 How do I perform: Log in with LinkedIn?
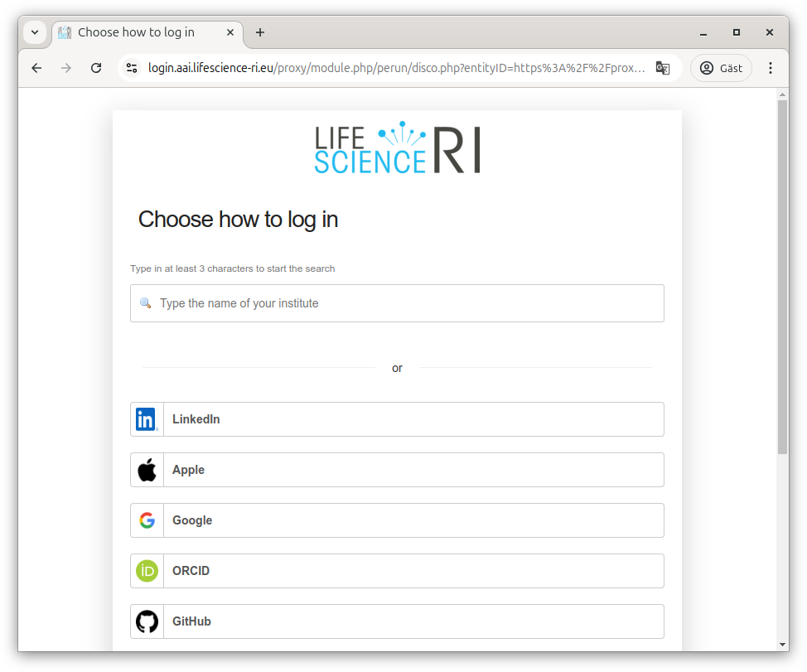(x=397, y=419)
